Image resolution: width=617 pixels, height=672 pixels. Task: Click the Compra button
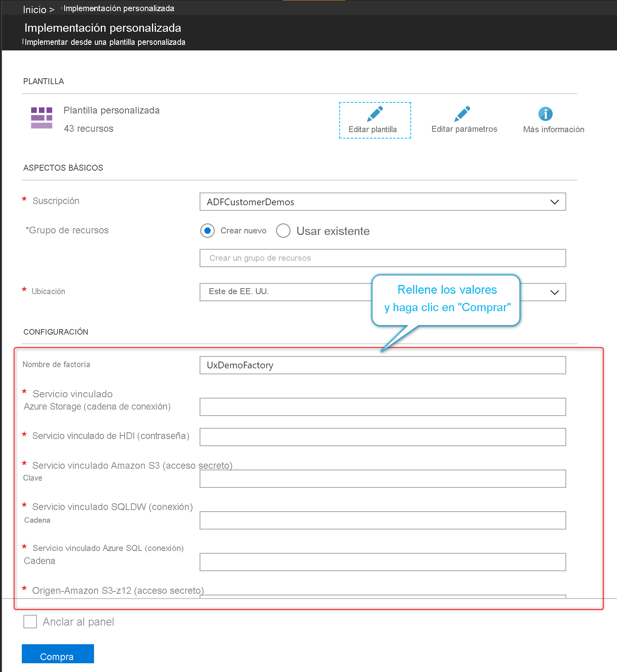[58, 654]
